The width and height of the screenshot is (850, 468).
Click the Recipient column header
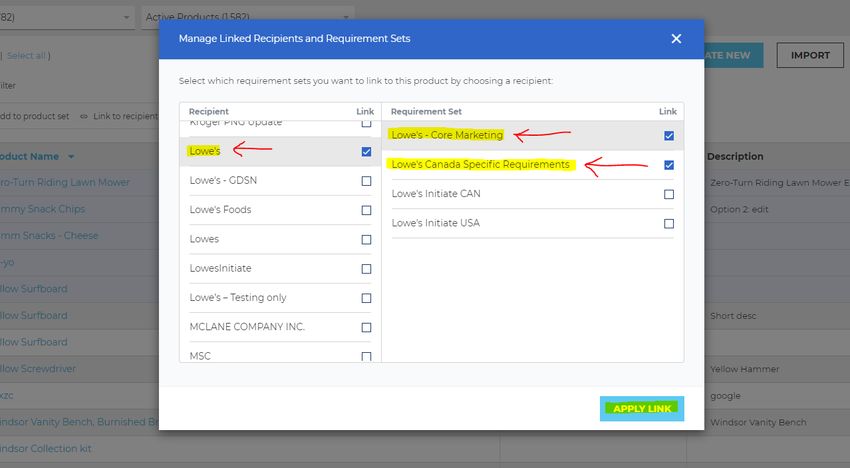209,111
